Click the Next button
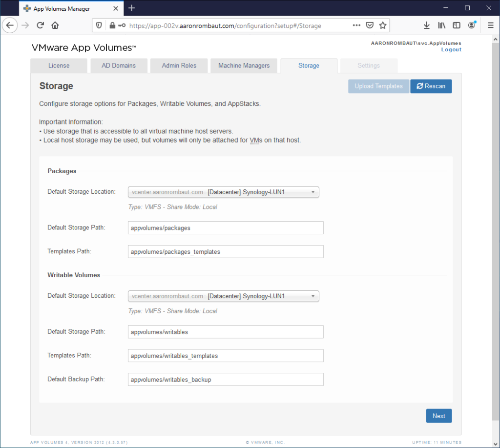The image size is (500, 448). pyautogui.click(x=438, y=416)
